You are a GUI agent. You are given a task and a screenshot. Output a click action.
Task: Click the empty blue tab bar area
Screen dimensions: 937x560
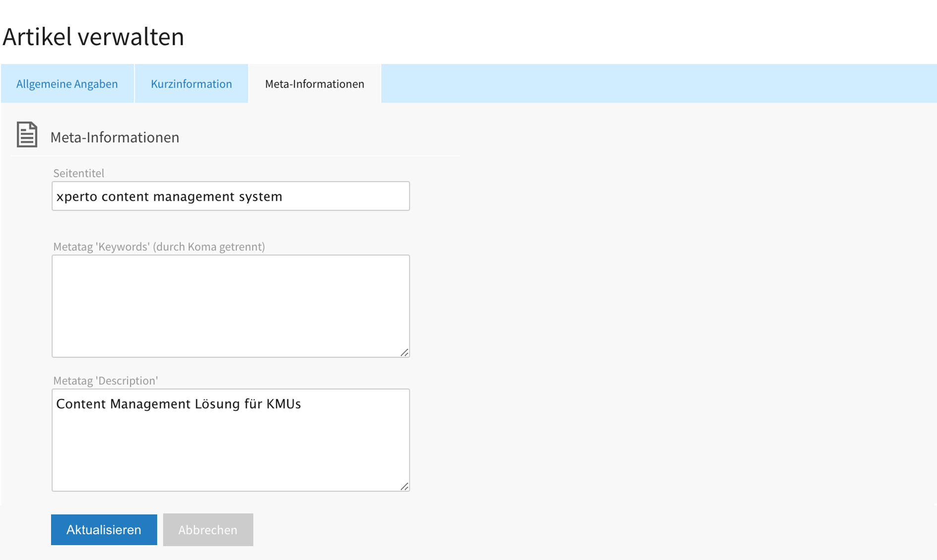[659, 84]
